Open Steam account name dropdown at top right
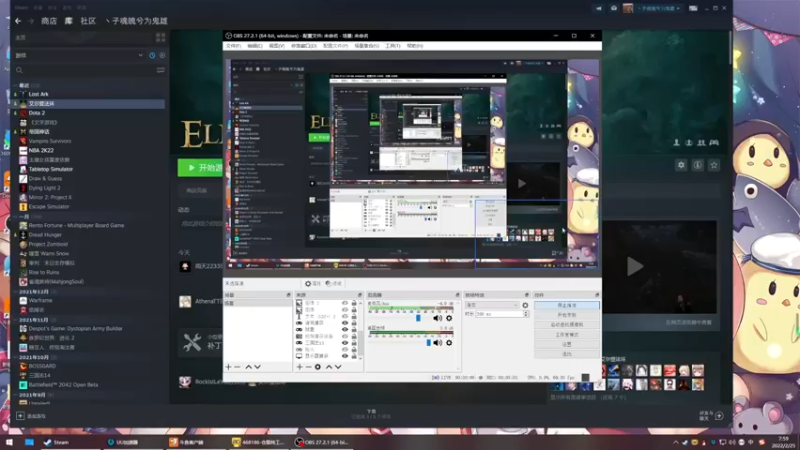The width and height of the screenshot is (800, 450). click(658, 8)
